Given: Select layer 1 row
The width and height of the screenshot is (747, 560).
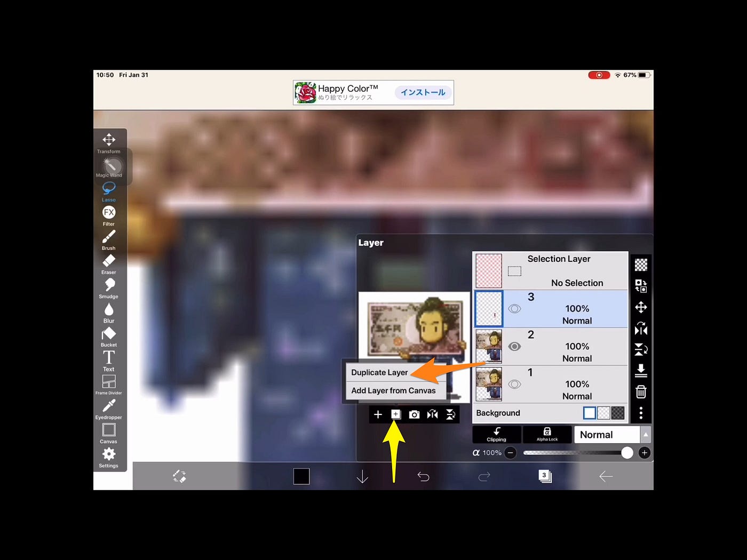Looking at the screenshot, I should 551,384.
